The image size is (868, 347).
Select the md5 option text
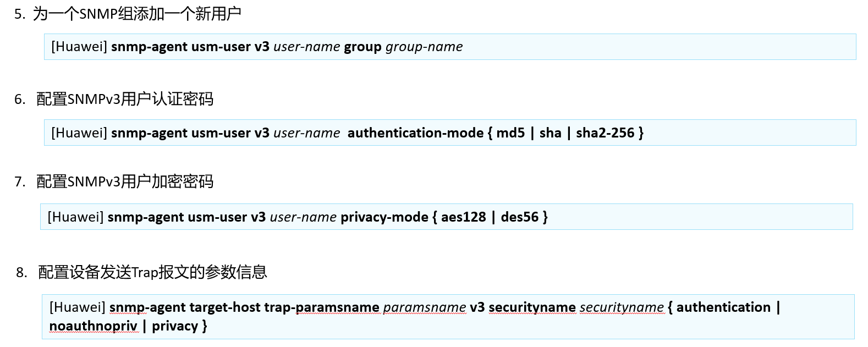coord(510,133)
